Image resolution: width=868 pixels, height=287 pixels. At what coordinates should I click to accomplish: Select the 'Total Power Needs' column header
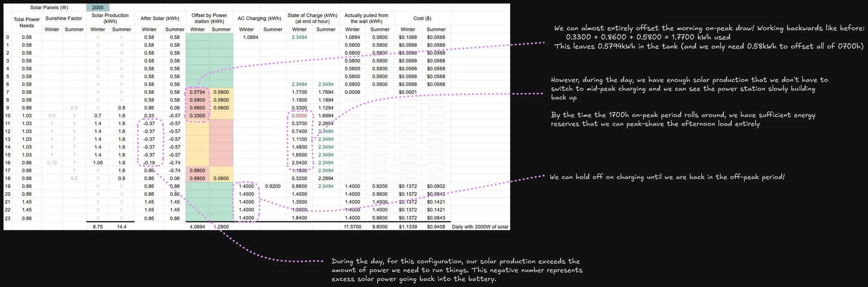pos(27,22)
